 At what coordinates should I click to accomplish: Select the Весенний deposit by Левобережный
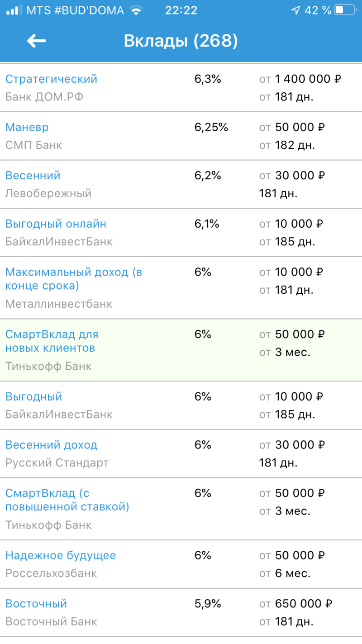[33, 176]
